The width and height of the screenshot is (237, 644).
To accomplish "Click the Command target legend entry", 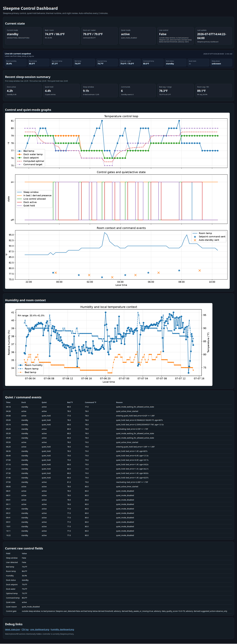I will point(30,164).
